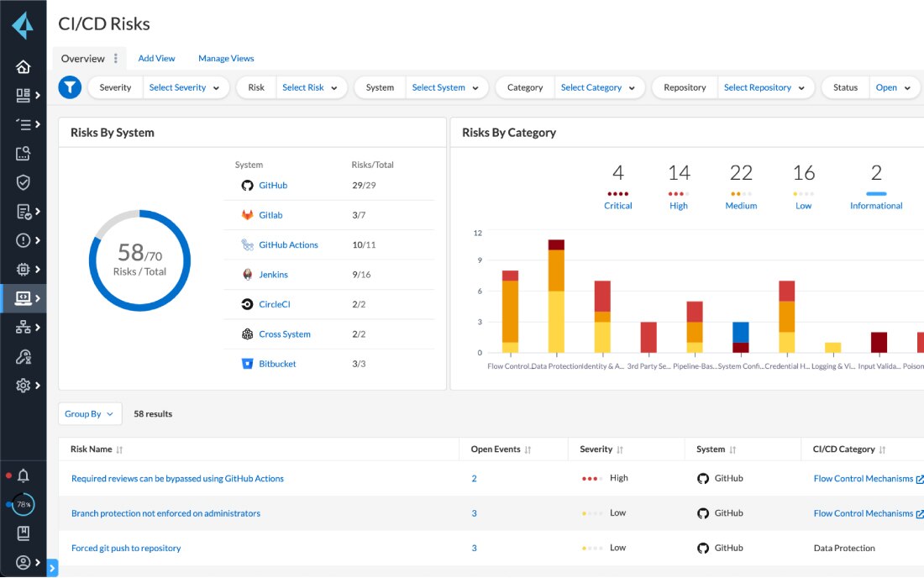Click the blue filter funnel button
This screenshot has height=578, width=924.
[x=70, y=87]
